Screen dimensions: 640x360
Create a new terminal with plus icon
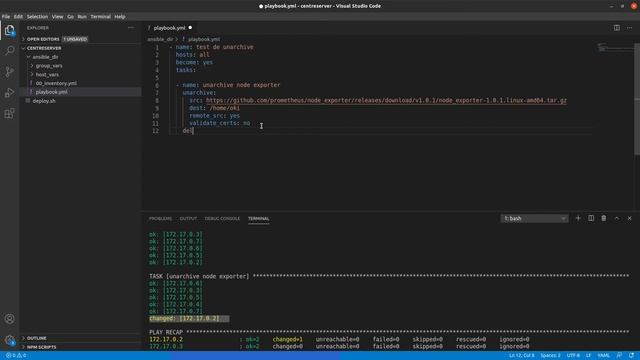pos(578,218)
